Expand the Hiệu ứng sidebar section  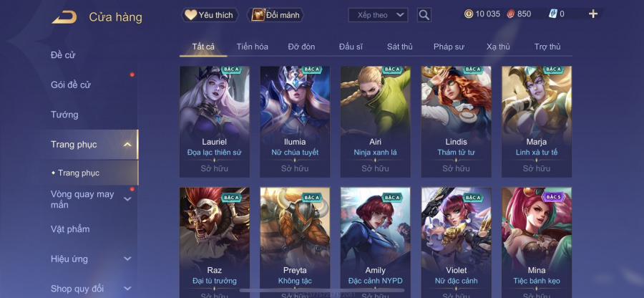tap(127, 259)
